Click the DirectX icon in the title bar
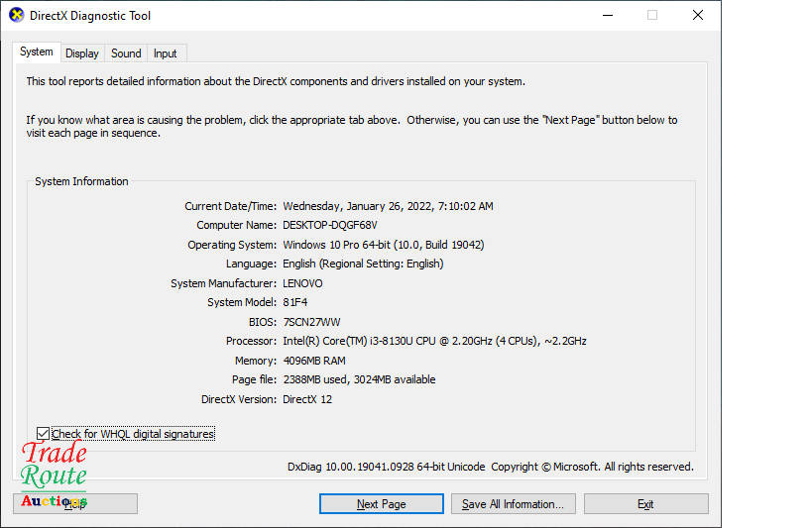This screenshot has height=528, width=812. pyautogui.click(x=16, y=16)
